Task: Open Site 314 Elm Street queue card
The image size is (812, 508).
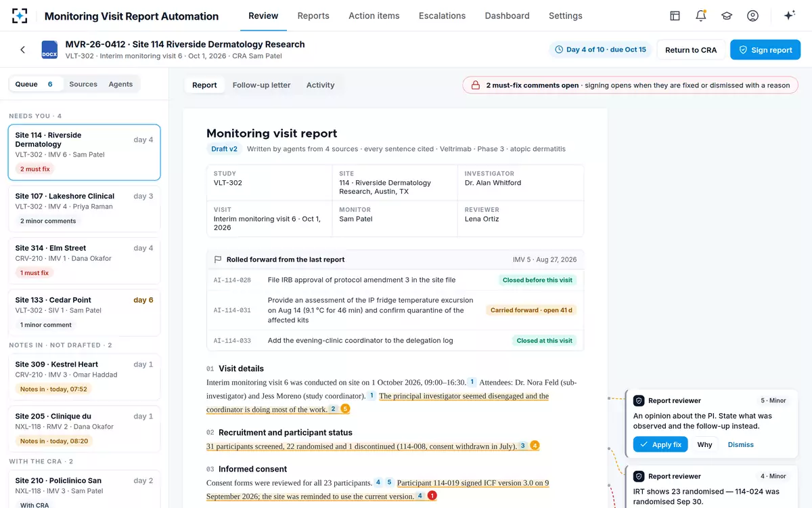Action: click(84, 261)
